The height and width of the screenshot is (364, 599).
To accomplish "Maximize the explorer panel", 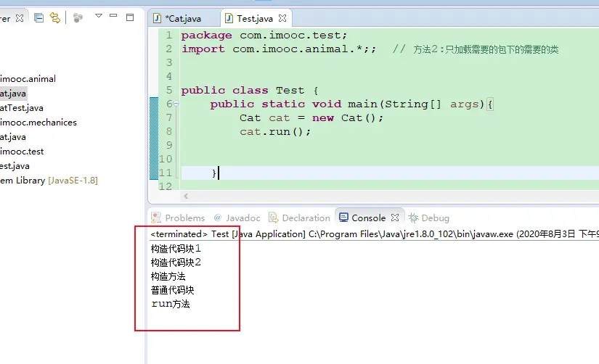I will pos(130,17).
